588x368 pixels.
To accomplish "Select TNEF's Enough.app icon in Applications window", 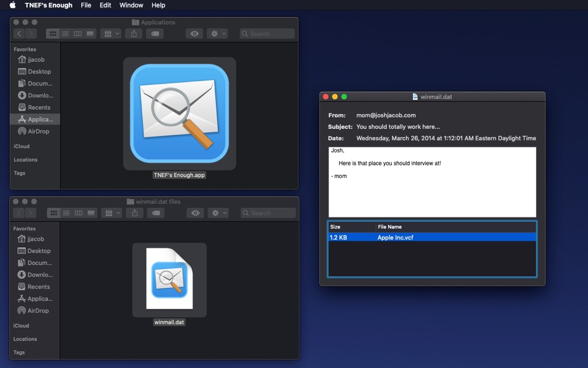I will [x=179, y=113].
